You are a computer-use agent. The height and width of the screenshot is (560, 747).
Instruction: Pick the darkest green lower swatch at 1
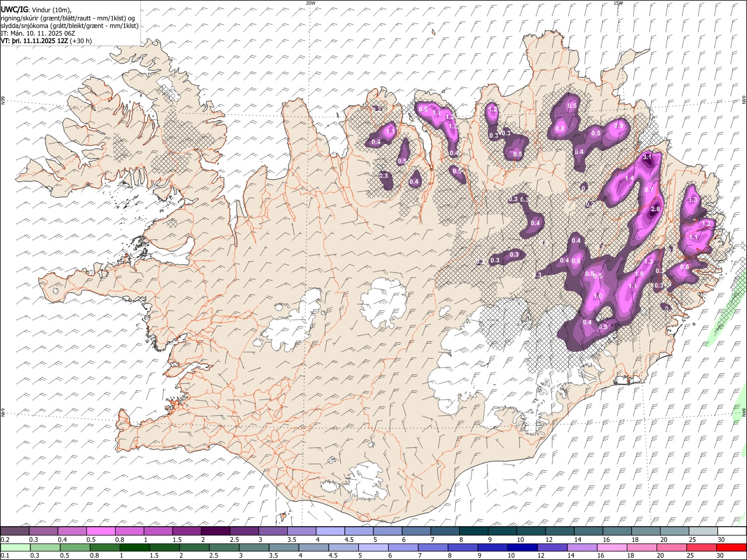click(x=134, y=547)
